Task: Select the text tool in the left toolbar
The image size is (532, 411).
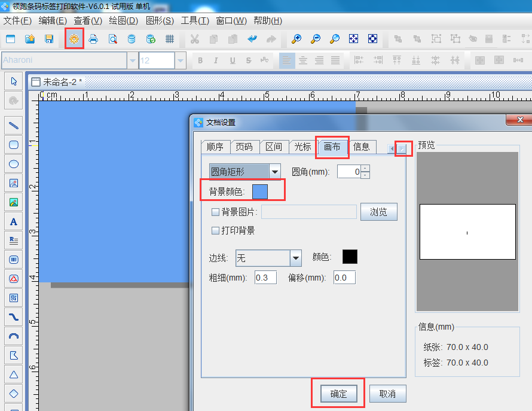Action: (13, 221)
